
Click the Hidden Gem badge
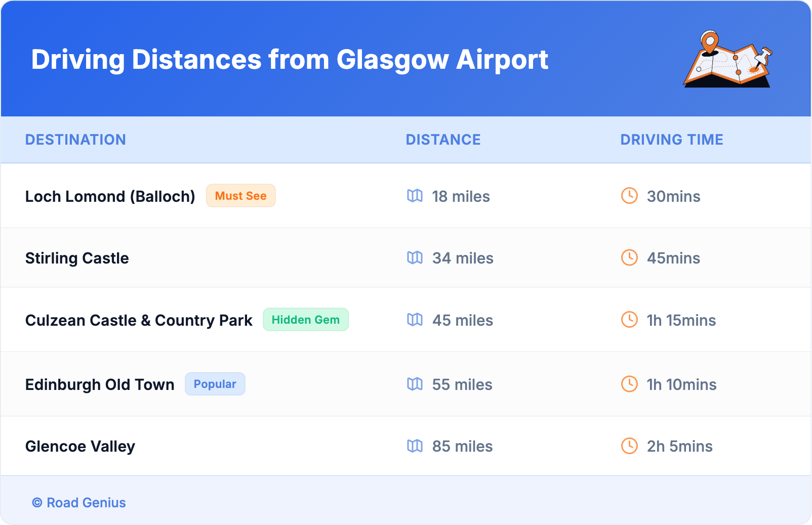[x=305, y=320]
